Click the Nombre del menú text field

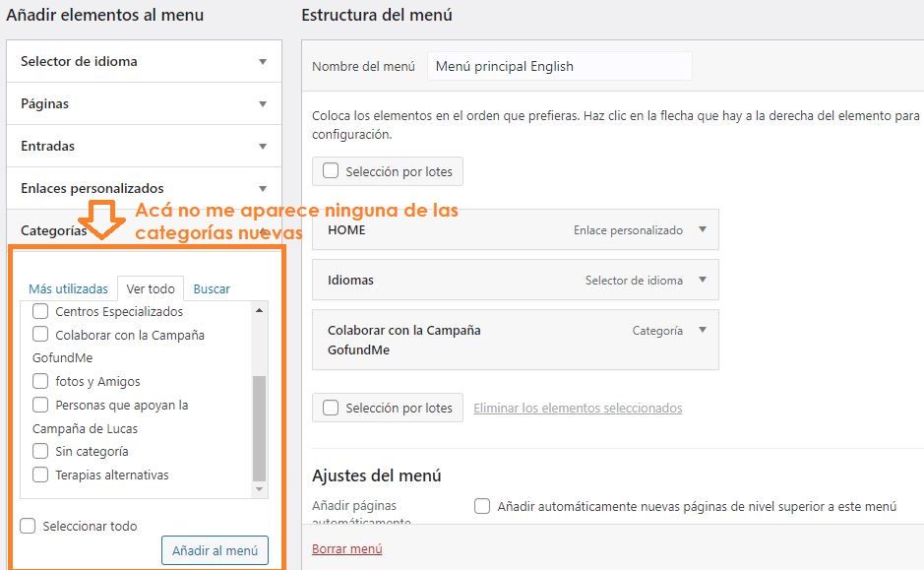[560, 66]
